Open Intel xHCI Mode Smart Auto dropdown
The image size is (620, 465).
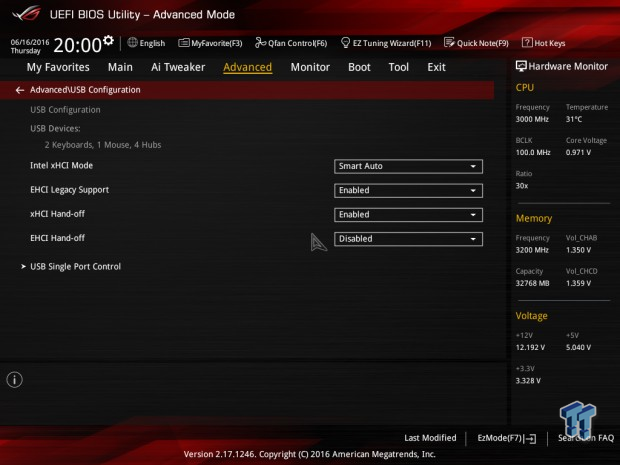[408, 166]
